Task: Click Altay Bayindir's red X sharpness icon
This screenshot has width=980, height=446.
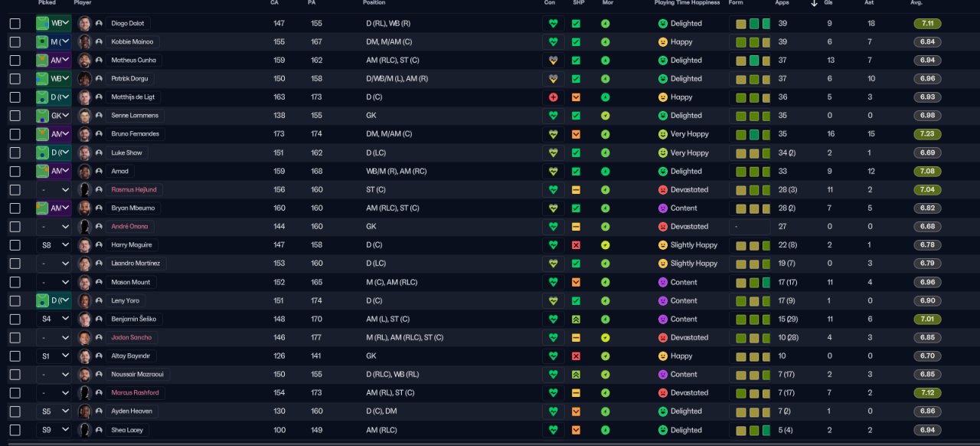Action: point(576,356)
